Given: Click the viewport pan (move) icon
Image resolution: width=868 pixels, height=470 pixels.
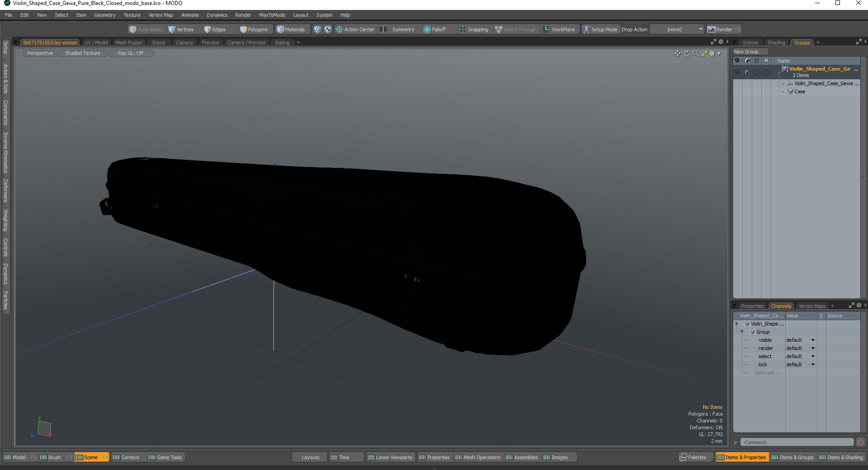Looking at the screenshot, I should click(677, 53).
